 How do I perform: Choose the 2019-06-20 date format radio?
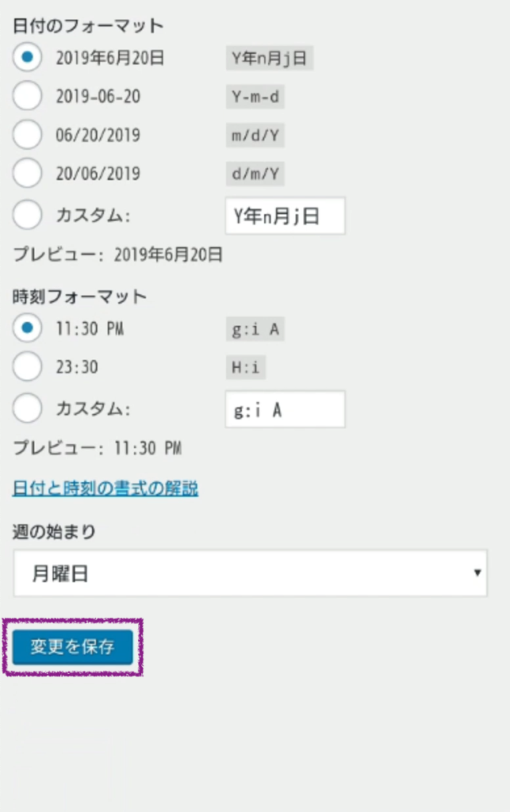pyautogui.click(x=28, y=96)
